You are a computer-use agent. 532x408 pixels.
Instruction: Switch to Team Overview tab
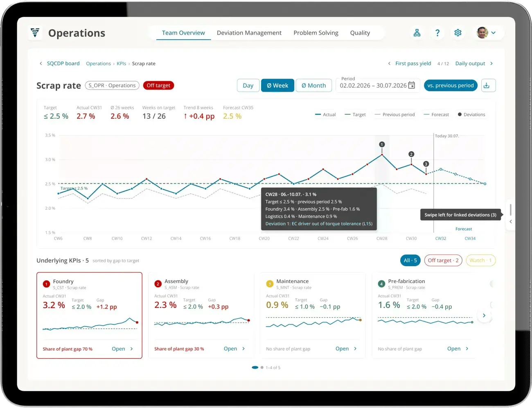(x=183, y=33)
